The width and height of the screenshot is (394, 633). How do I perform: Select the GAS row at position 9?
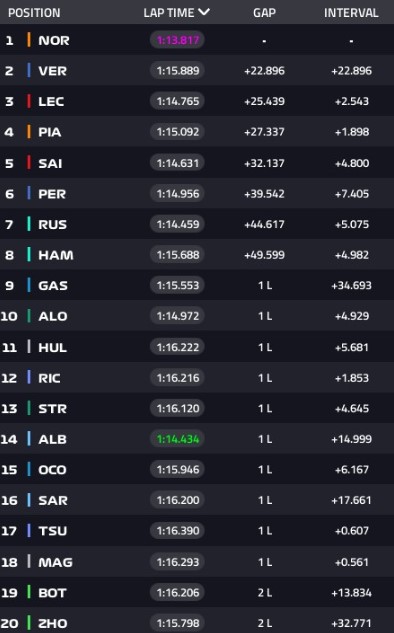pos(197,285)
